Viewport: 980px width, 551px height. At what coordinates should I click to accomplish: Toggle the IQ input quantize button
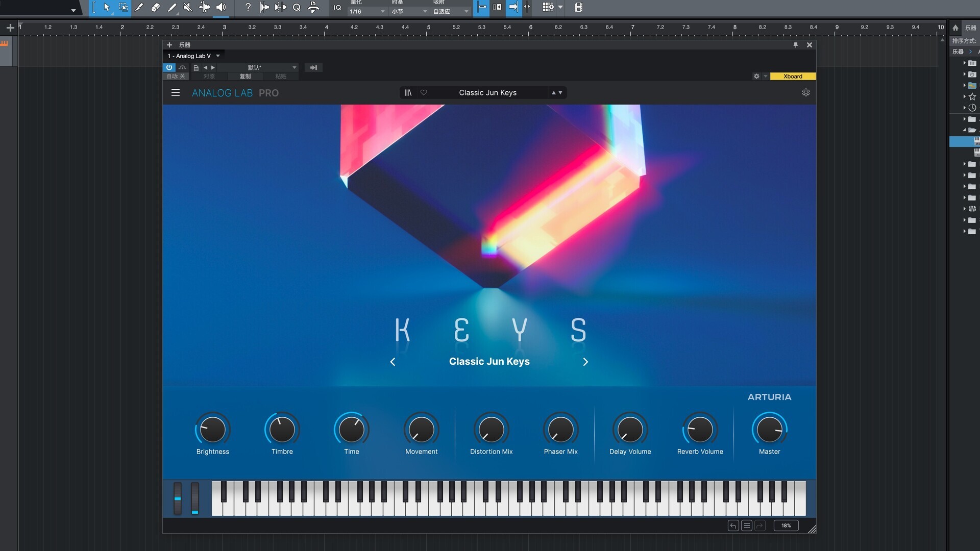[337, 8]
